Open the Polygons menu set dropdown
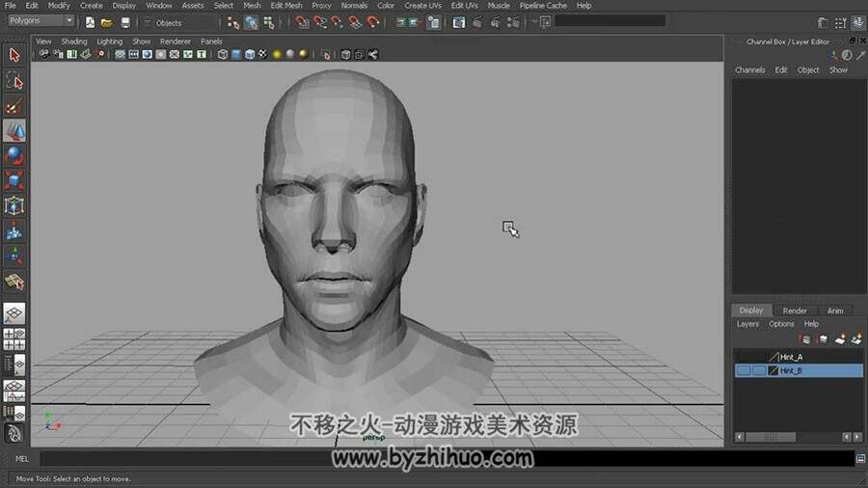 (41, 20)
